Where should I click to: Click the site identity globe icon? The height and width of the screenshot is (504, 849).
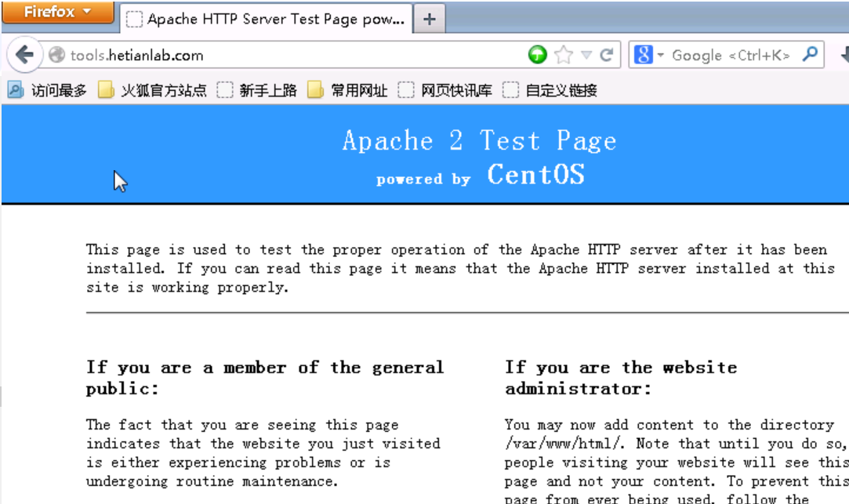[56, 55]
